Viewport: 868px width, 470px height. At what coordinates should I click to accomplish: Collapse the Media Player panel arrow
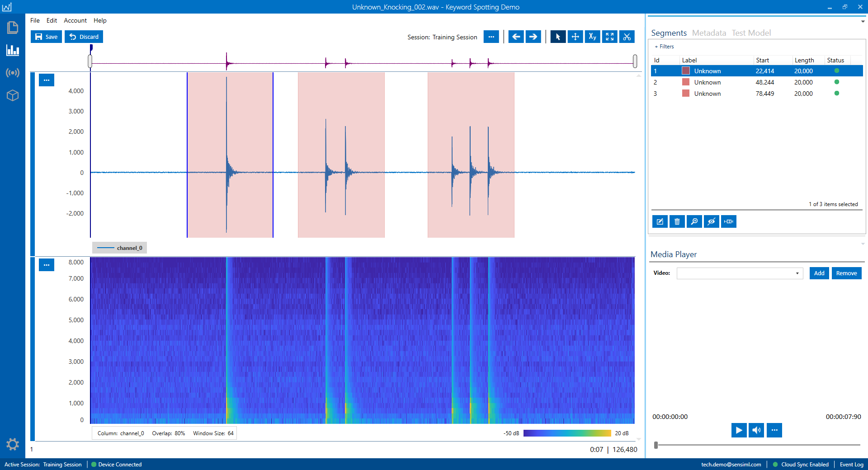tap(863, 244)
